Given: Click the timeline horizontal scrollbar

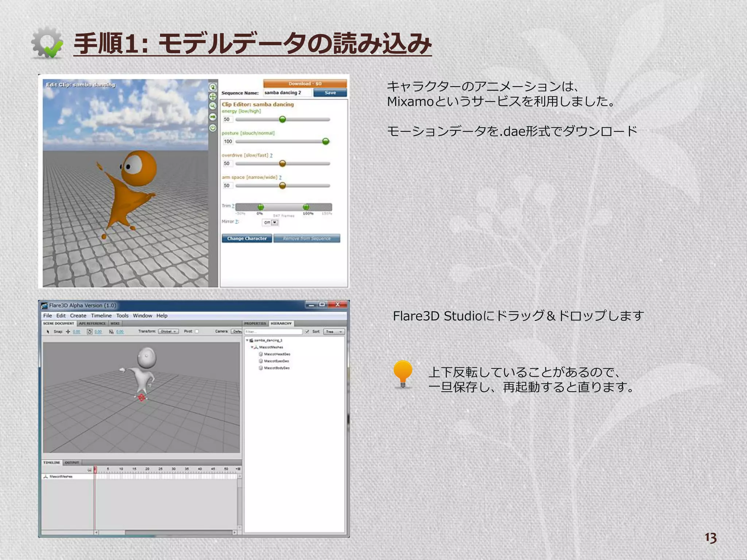Looking at the screenshot, I should (x=166, y=532).
